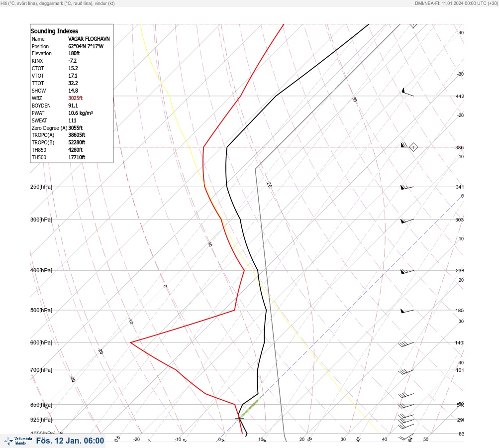Click the position value 62°04'N 7°17'W

(86, 46)
